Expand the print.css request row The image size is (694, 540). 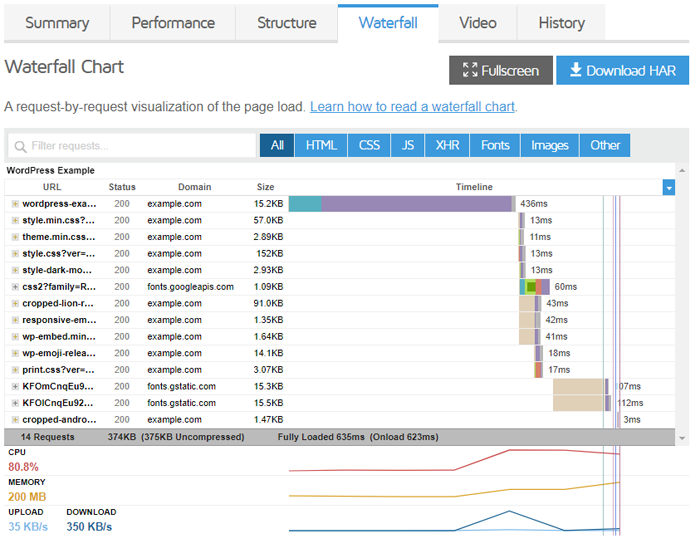15,370
